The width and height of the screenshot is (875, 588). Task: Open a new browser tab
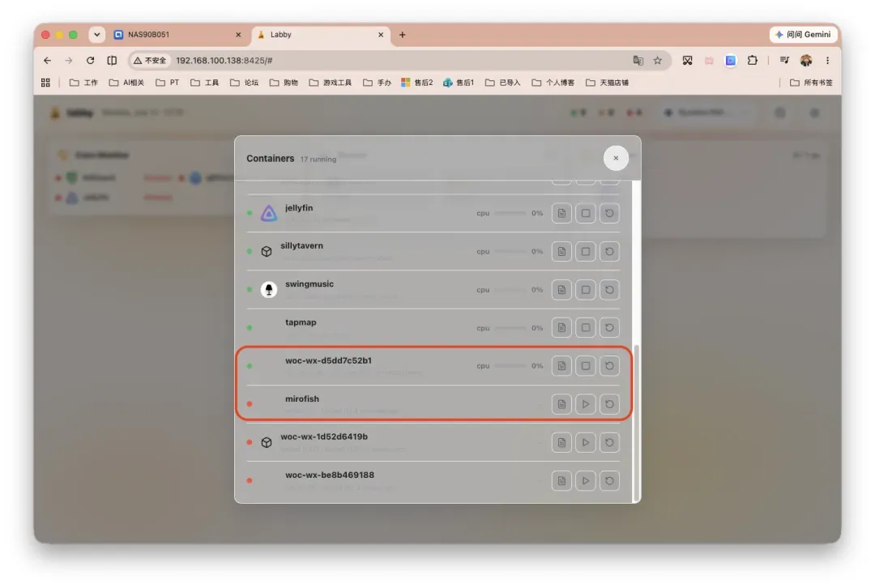[x=403, y=35]
